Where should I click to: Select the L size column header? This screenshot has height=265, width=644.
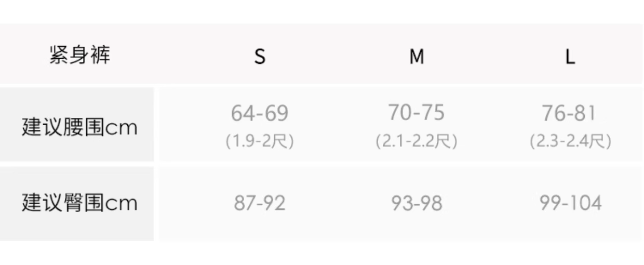tap(570, 56)
